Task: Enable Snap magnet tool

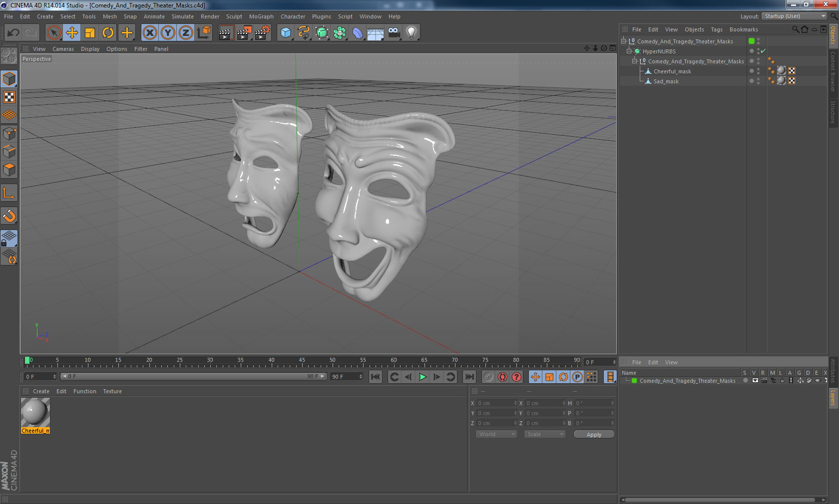Action: click(9, 216)
